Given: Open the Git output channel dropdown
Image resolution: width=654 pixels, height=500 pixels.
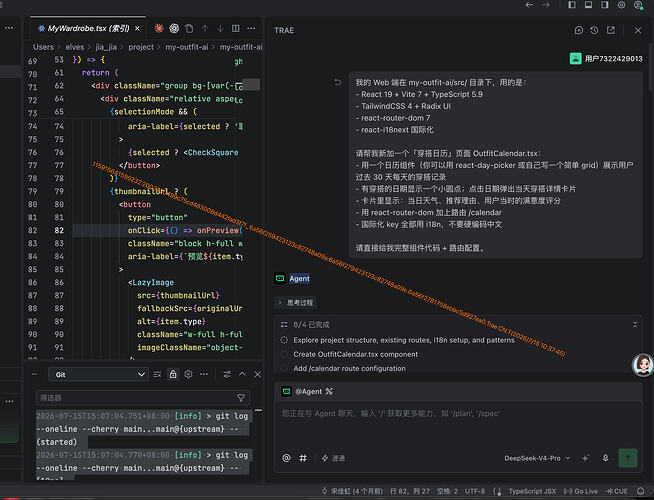Looking at the screenshot, I should 98,374.
